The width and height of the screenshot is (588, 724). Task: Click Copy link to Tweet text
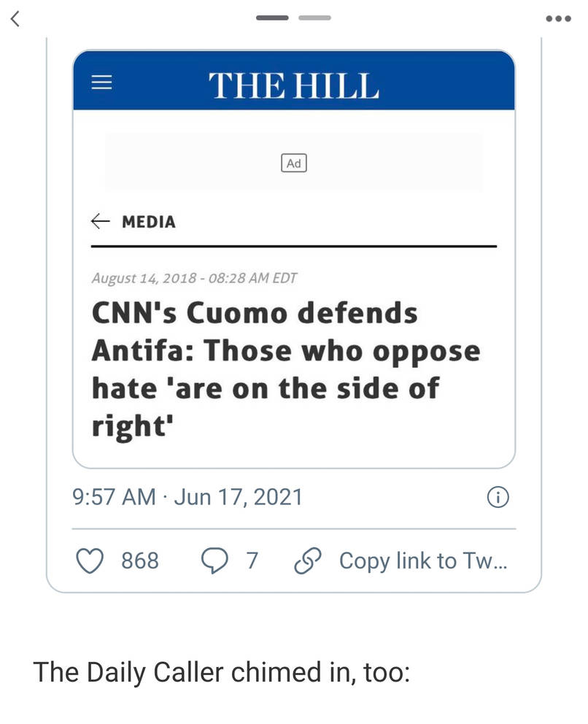pos(423,561)
